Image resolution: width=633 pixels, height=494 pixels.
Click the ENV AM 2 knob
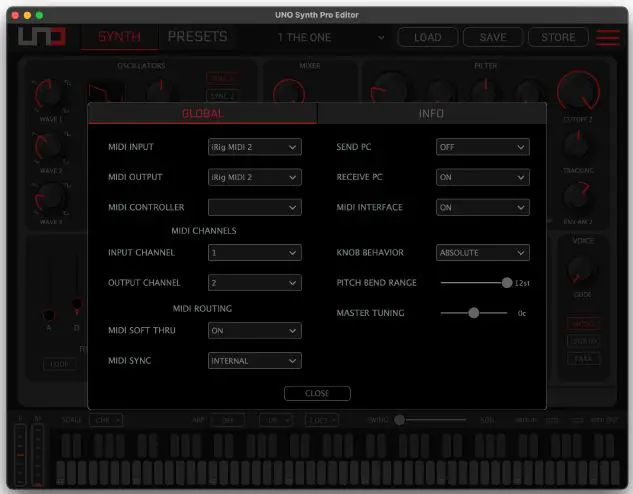[x=578, y=196]
